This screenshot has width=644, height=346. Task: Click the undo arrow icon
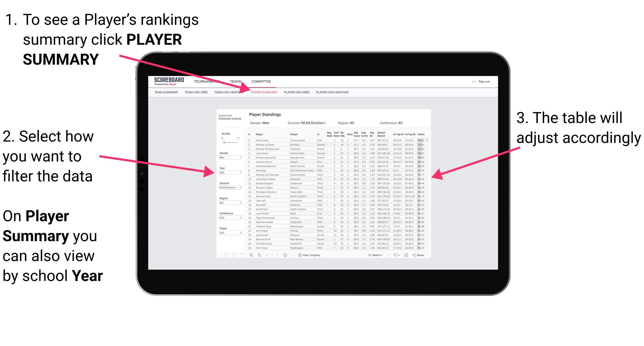coord(223,255)
